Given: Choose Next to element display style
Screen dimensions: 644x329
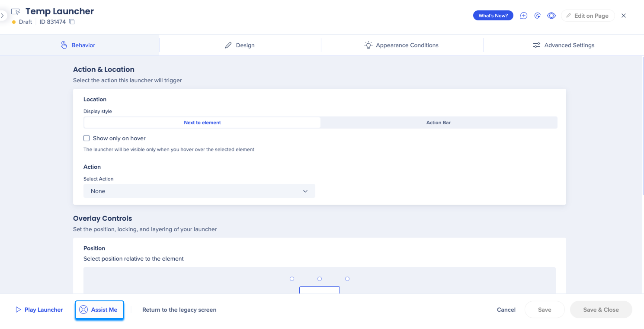Looking at the screenshot, I should pos(202,123).
